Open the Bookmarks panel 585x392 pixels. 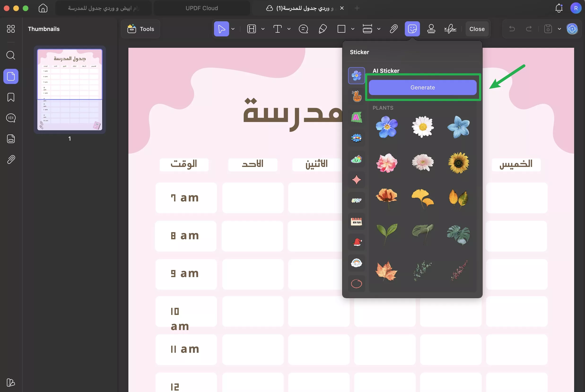(x=11, y=97)
